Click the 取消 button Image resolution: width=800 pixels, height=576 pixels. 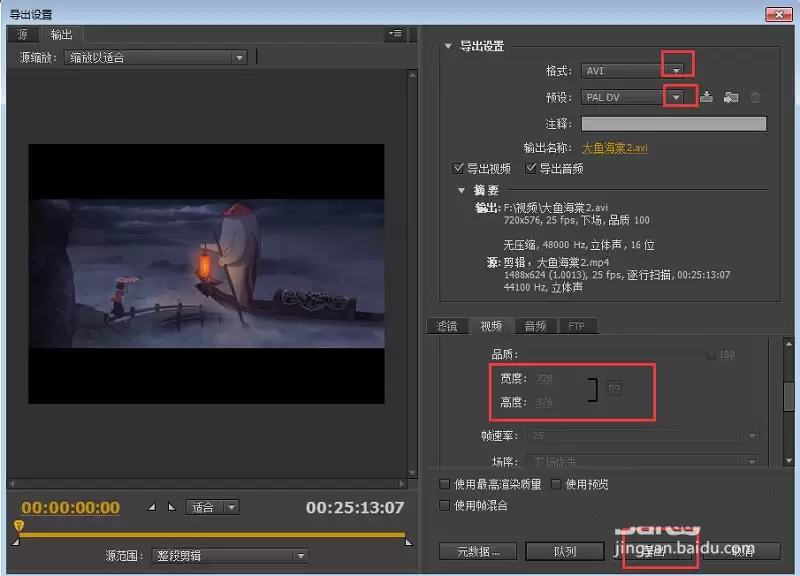pyautogui.click(x=741, y=551)
